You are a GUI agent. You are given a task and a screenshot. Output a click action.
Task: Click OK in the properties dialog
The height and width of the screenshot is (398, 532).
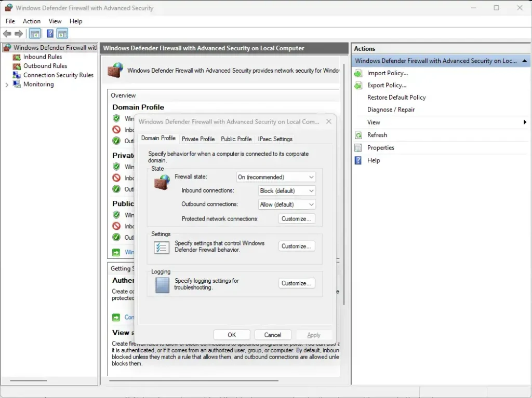coord(232,335)
